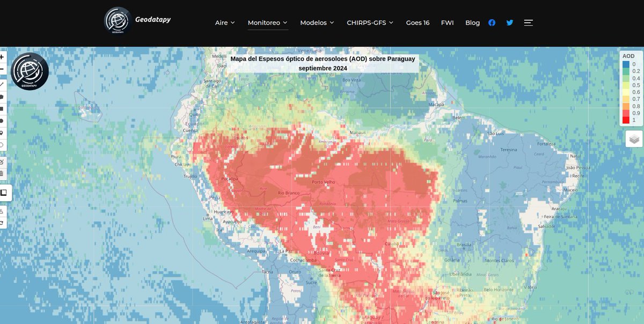The height and width of the screenshot is (324, 644).
Task: Expand the Aire dropdown menu
Action: coord(225,23)
